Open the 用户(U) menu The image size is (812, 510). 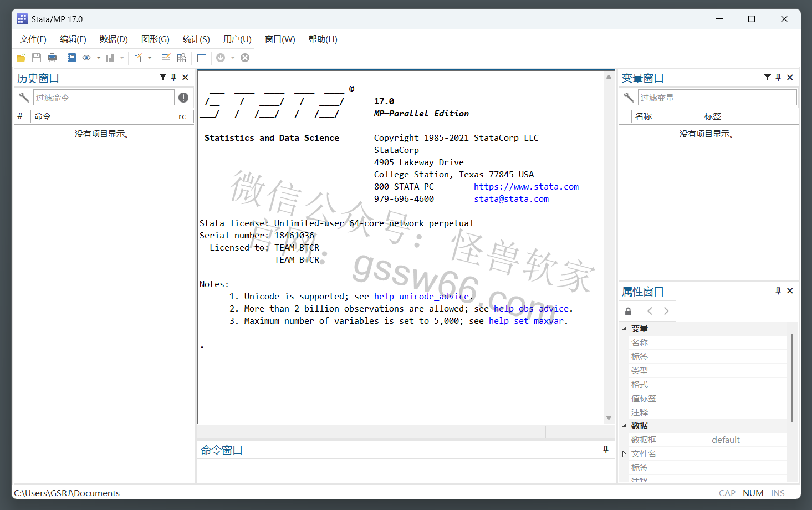(237, 39)
